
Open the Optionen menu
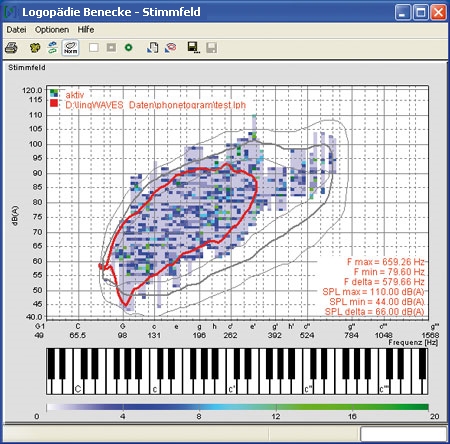(52, 30)
